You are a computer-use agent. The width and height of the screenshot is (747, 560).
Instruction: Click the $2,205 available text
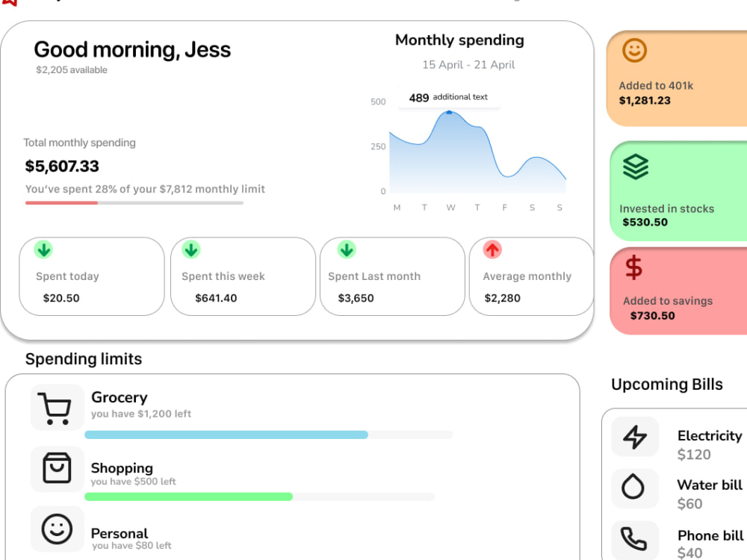pyautogui.click(x=72, y=70)
